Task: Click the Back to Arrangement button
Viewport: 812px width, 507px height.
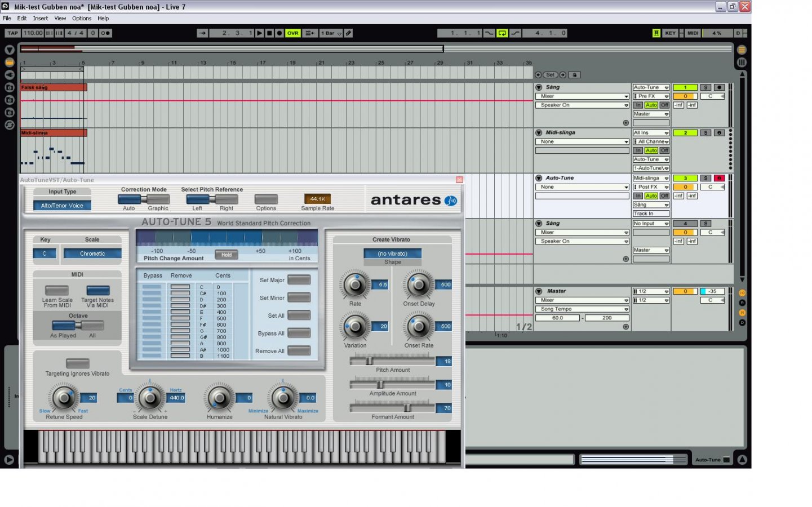Action: [x=310, y=33]
